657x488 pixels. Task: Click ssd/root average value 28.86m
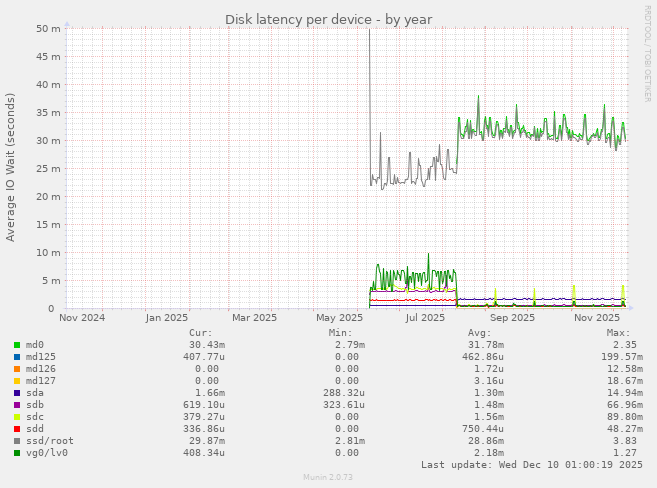point(486,441)
